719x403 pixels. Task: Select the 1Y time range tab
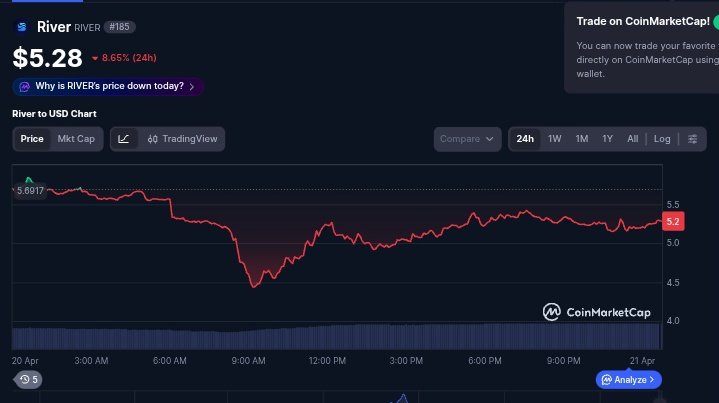coord(607,139)
